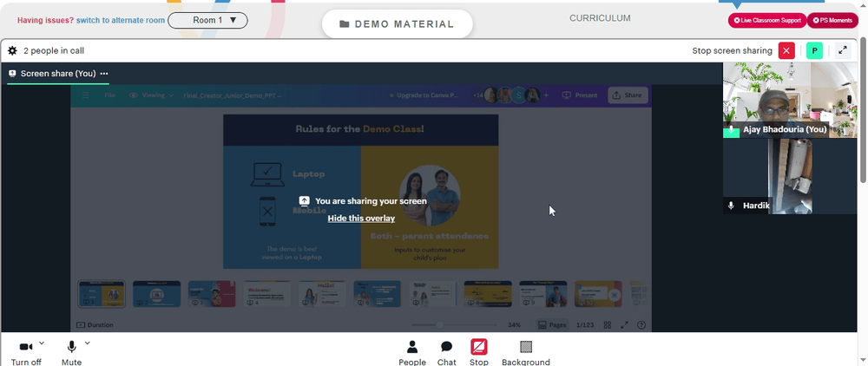Viewport: 868px width, 366px height.
Task: Open the People panel
Action: pyautogui.click(x=411, y=353)
